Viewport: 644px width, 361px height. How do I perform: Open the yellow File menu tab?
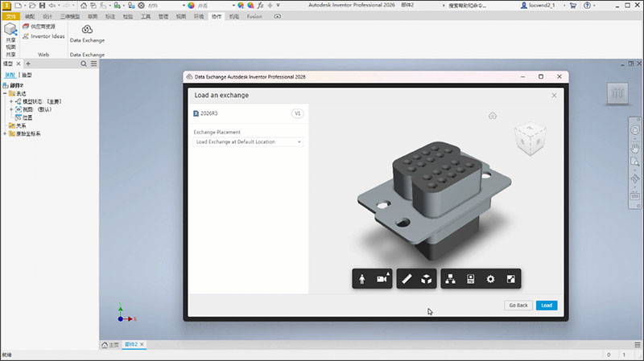coord(11,16)
